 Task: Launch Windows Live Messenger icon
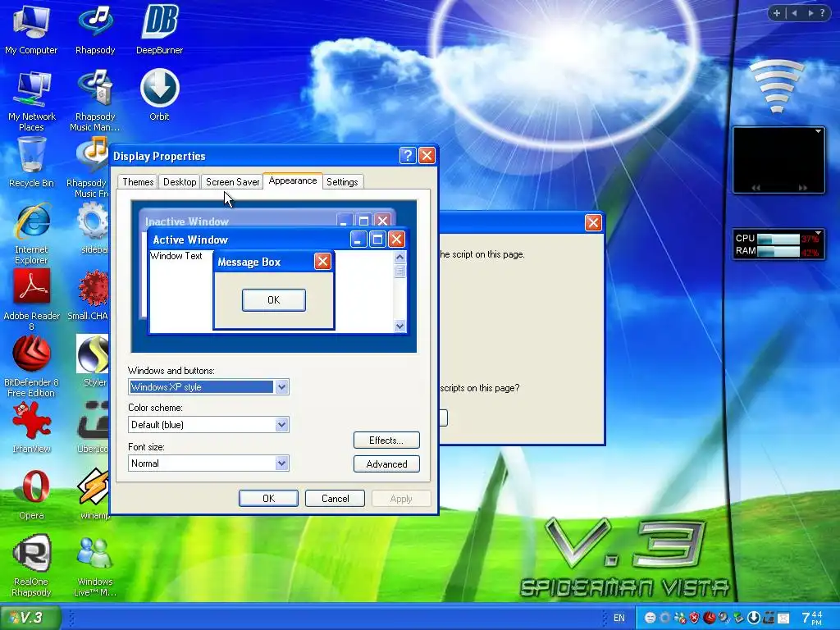click(95, 566)
